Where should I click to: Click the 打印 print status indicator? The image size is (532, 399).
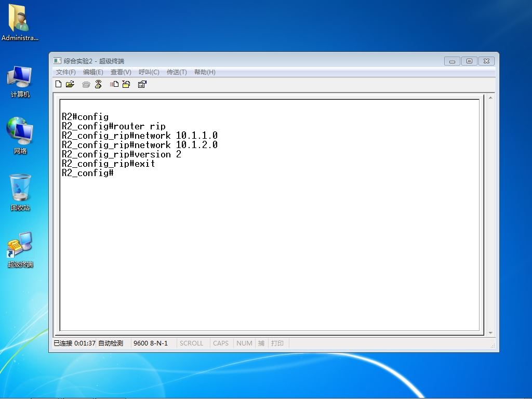tap(277, 343)
